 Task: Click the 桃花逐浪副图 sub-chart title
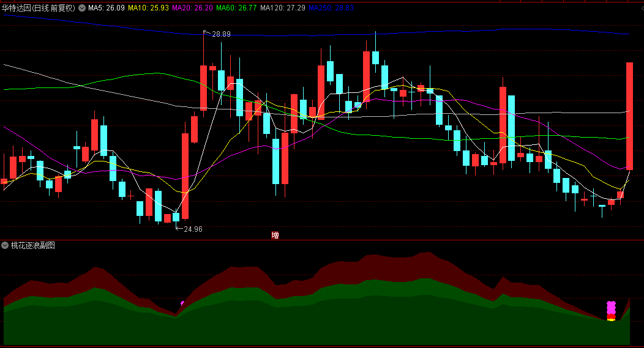click(x=33, y=245)
